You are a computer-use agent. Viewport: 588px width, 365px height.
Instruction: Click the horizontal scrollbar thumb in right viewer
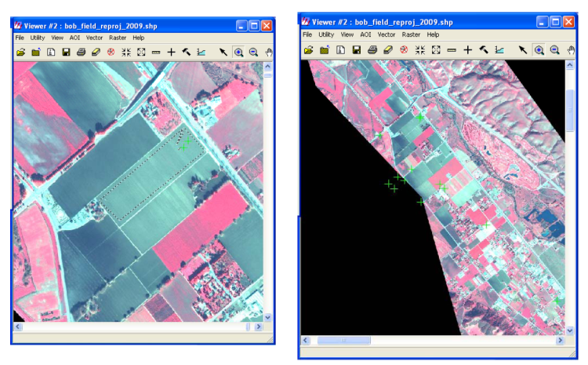point(344,340)
